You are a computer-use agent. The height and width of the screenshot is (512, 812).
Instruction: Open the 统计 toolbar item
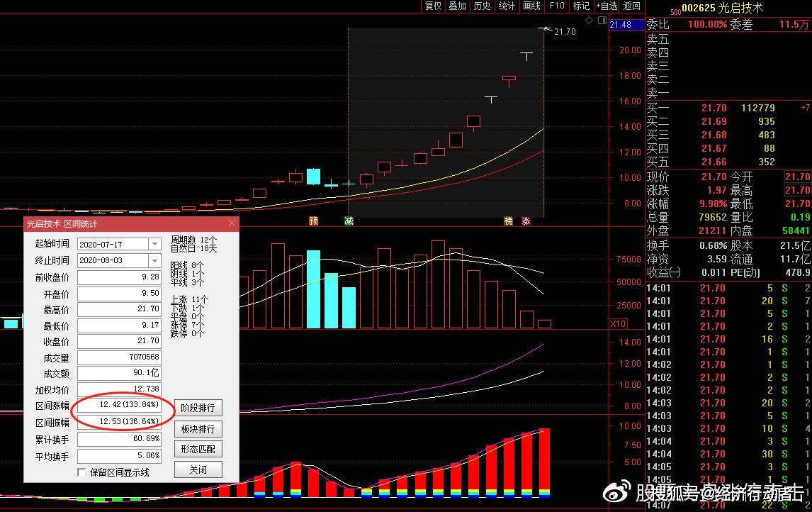(507, 6)
